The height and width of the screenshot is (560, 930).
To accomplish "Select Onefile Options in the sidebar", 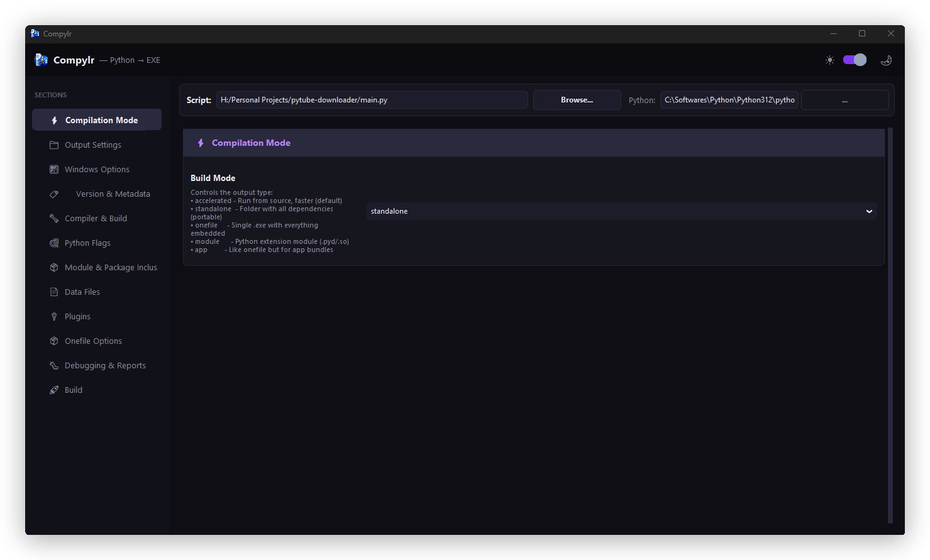I will coord(97,341).
